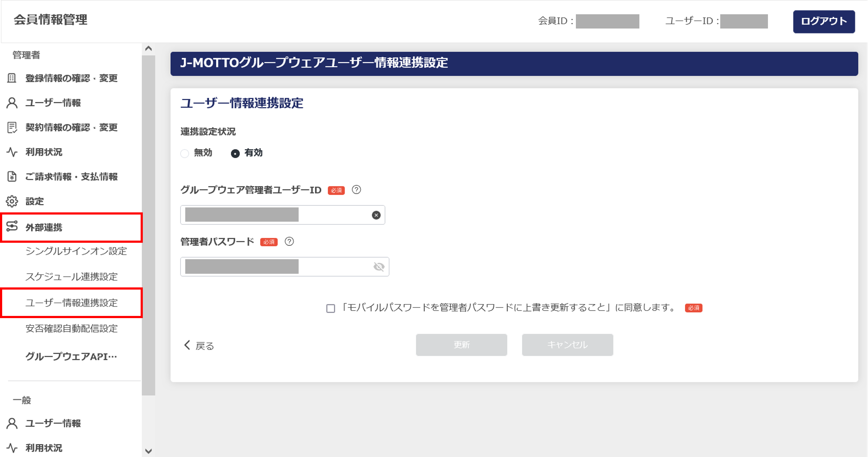Click the yen invoice icon beside ご請求情報・支払情報

[12, 177]
